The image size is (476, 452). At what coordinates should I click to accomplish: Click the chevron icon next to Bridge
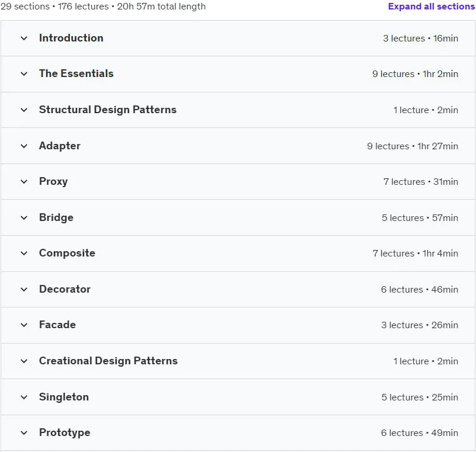click(x=24, y=218)
